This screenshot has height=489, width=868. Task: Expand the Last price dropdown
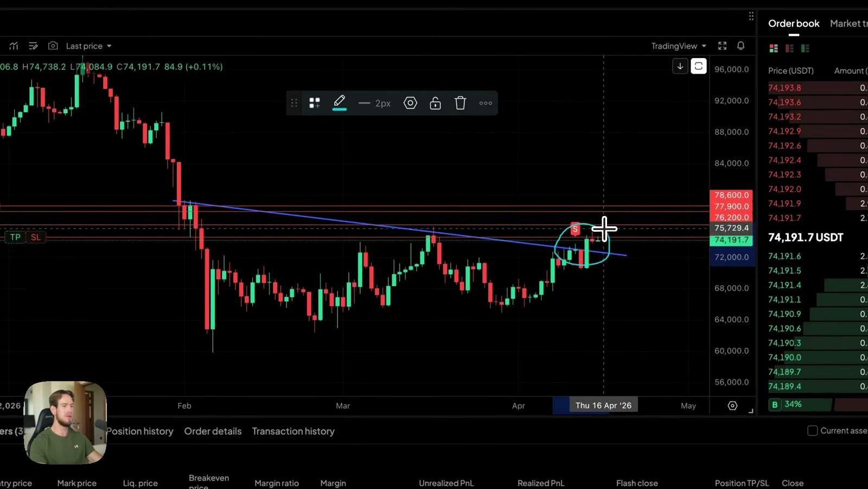pyautogui.click(x=88, y=46)
